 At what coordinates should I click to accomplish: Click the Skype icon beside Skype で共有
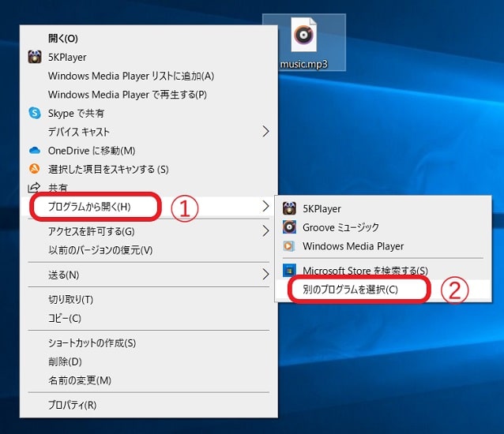tap(35, 113)
